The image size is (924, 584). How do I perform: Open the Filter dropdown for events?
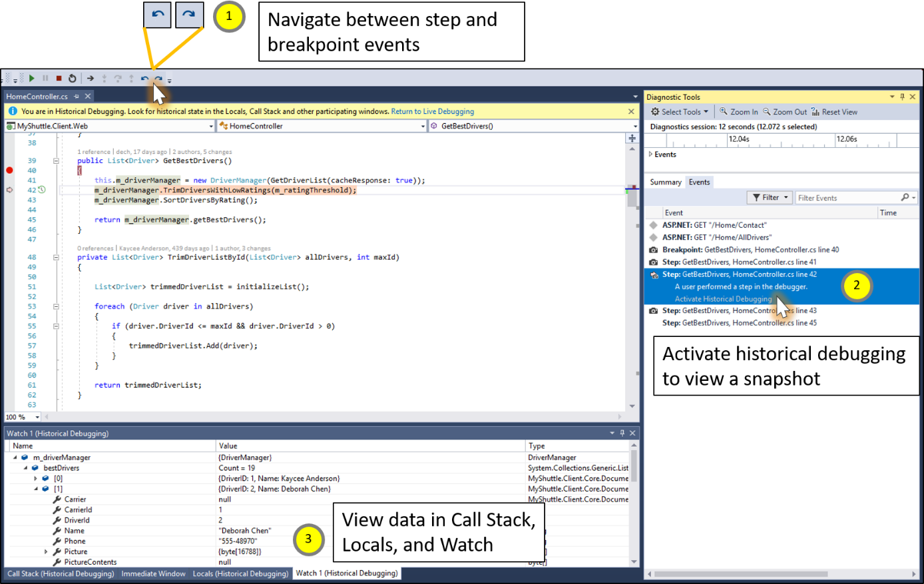(x=770, y=198)
